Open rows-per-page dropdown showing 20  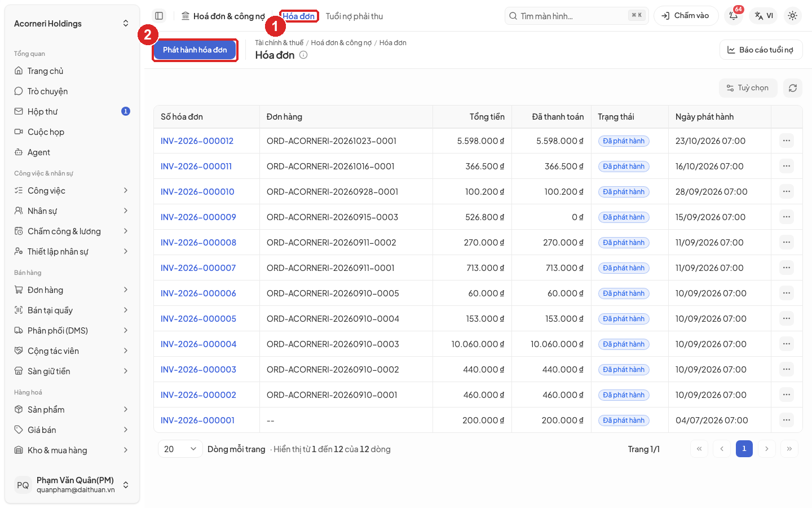(x=180, y=449)
